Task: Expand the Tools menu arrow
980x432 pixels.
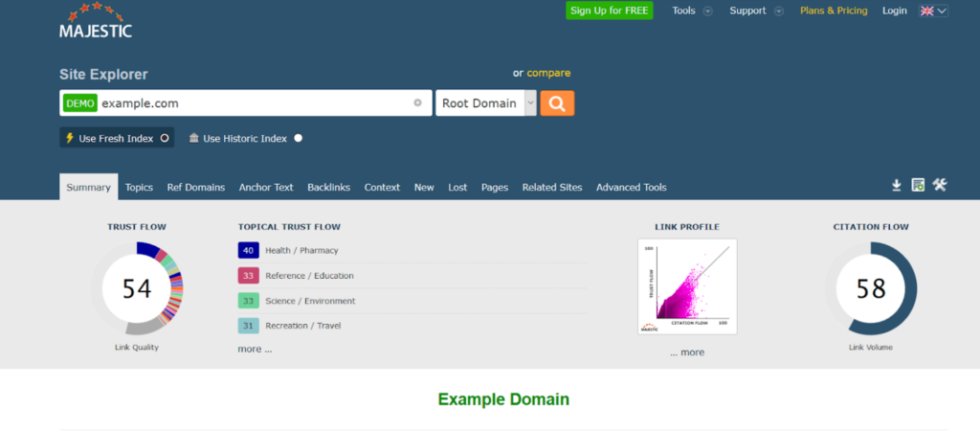Action: coord(707,11)
